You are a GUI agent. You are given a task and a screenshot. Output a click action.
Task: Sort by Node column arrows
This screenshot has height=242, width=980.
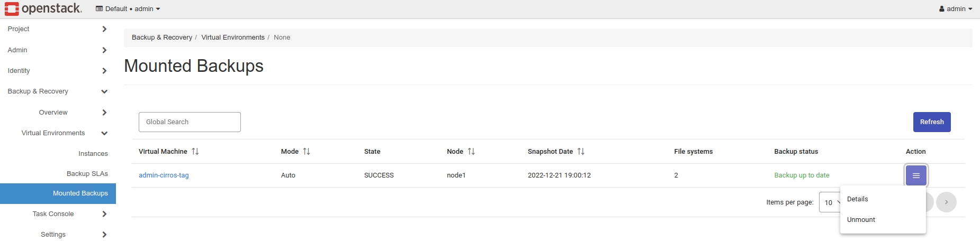click(x=471, y=152)
